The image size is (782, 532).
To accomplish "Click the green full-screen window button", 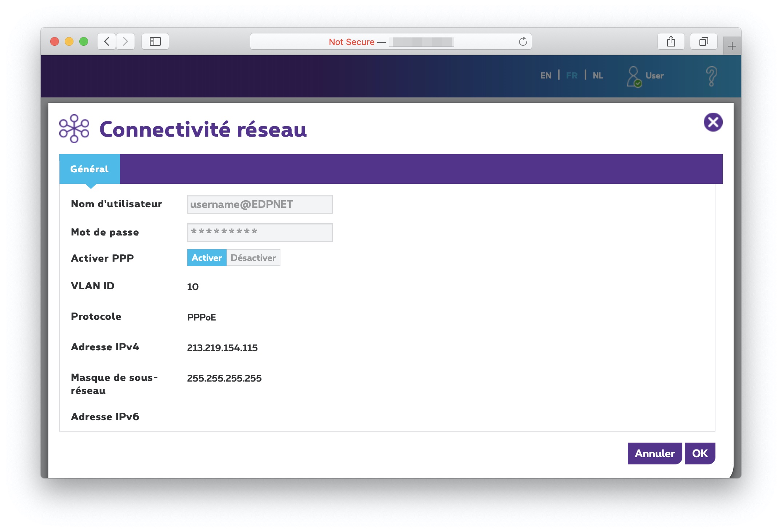I will pos(84,41).
